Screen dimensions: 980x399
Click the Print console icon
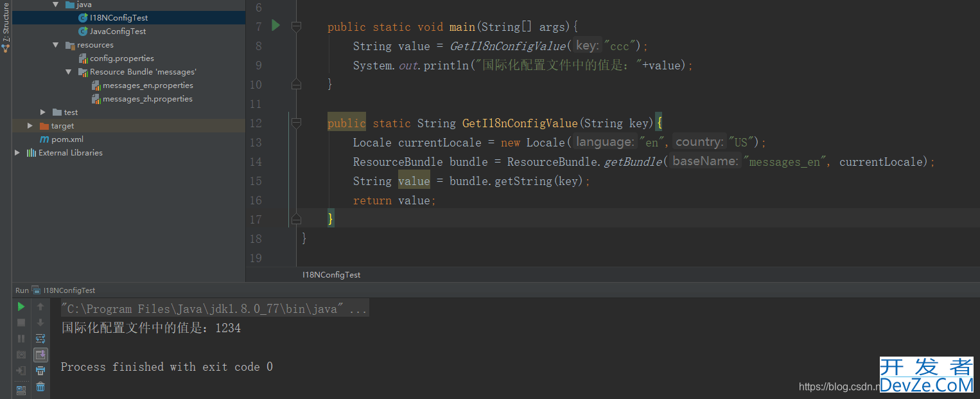click(x=40, y=371)
